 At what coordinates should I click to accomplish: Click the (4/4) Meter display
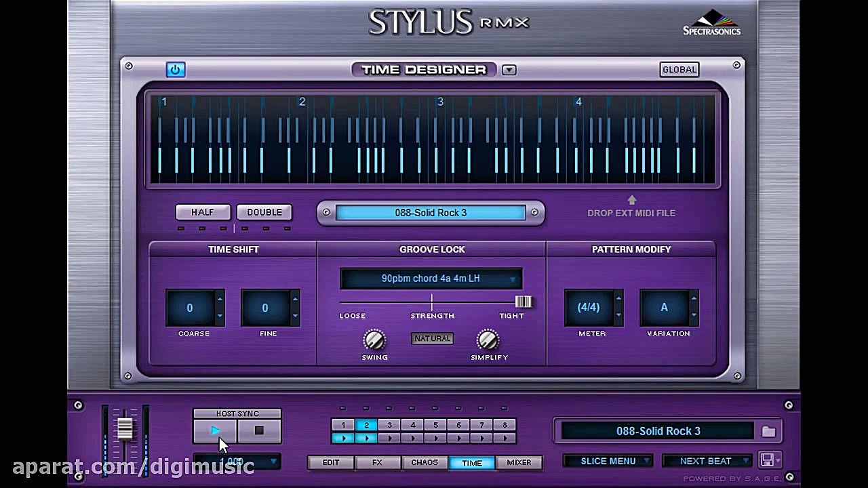[589, 308]
